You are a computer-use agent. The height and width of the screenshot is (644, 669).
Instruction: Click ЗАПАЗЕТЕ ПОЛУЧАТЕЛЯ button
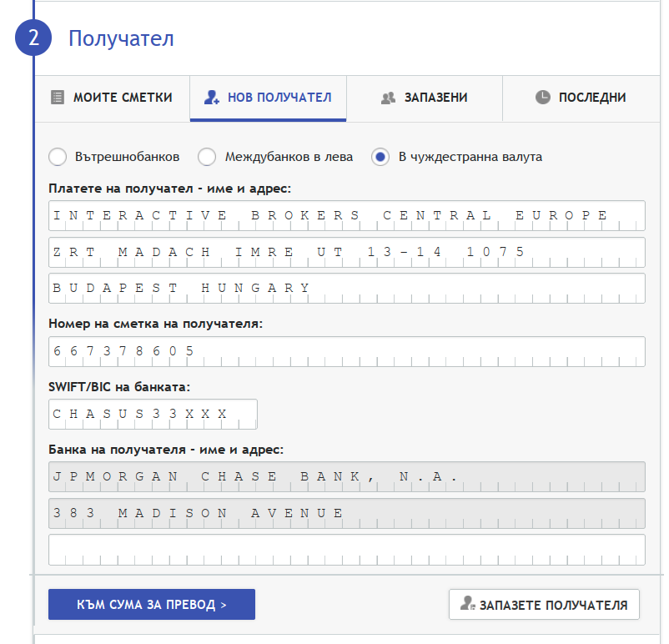tap(544, 604)
